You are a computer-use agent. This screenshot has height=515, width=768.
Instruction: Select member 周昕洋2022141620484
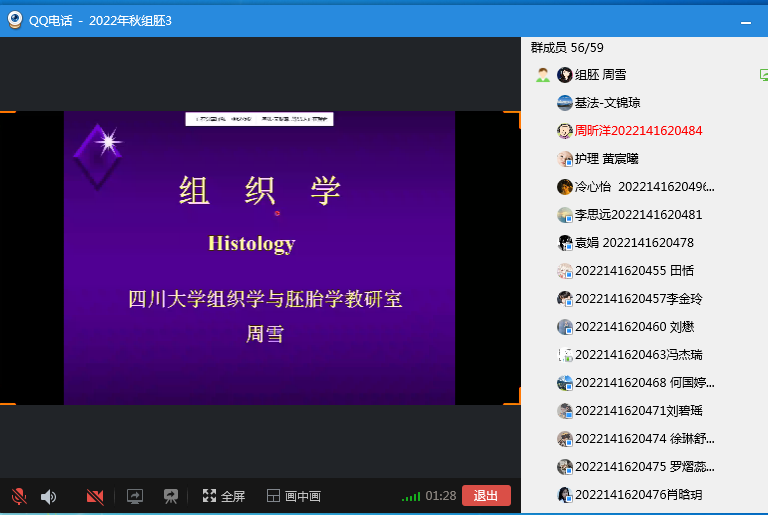click(638, 131)
